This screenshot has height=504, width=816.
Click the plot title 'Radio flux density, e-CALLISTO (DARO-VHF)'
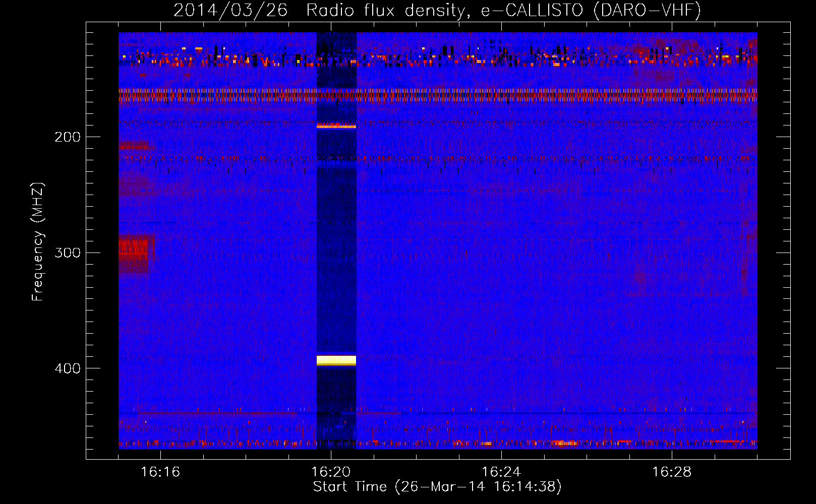tap(503, 10)
